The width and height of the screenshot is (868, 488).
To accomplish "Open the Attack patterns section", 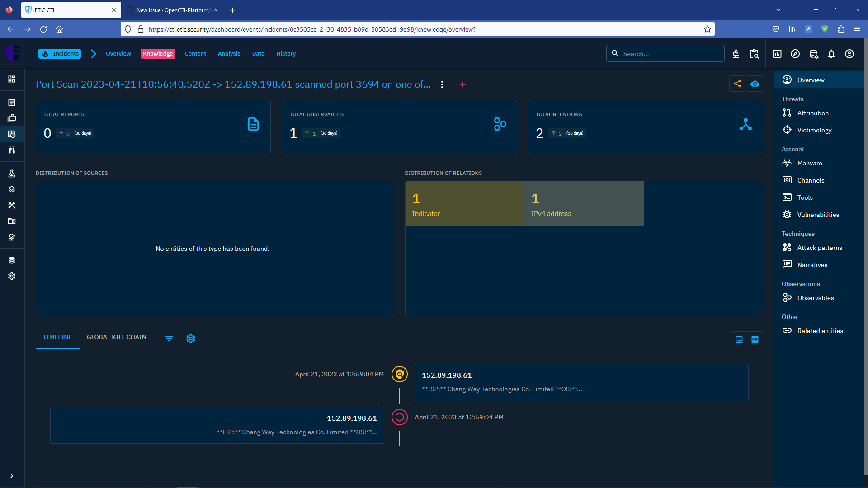I will click(x=819, y=248).
